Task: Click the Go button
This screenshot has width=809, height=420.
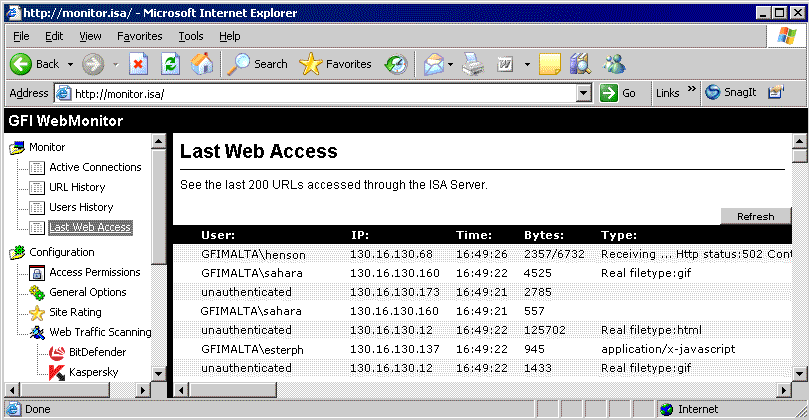Action: pos(618,93)
